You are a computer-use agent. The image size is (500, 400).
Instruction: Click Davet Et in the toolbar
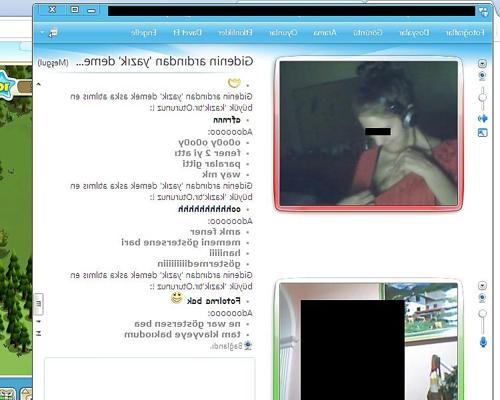pos(187,33)
